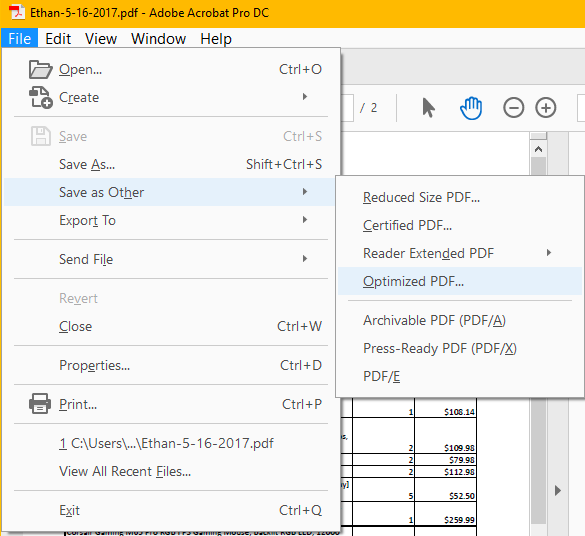Select Archivable PDF (PDF/A) option
This screenshot has width=585, height=536.
point(460,320)
